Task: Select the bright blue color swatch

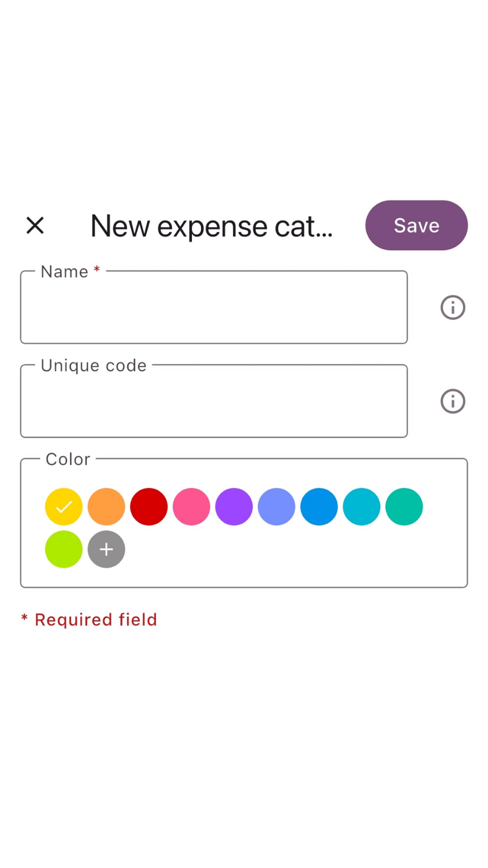Action: pyautogui.click(x=319, y=507)
